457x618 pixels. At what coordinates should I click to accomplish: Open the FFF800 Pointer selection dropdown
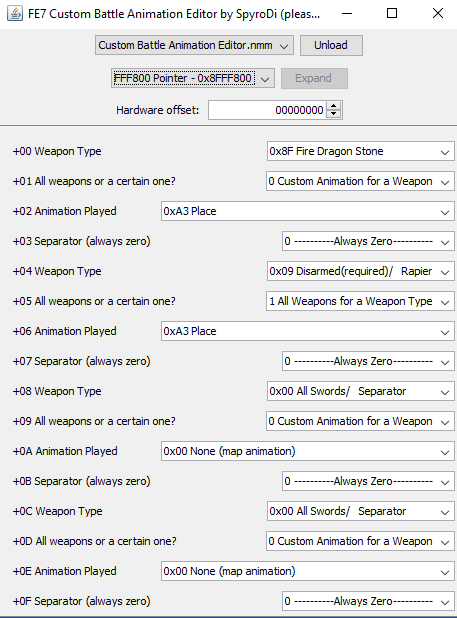click(x=193, y=78)
